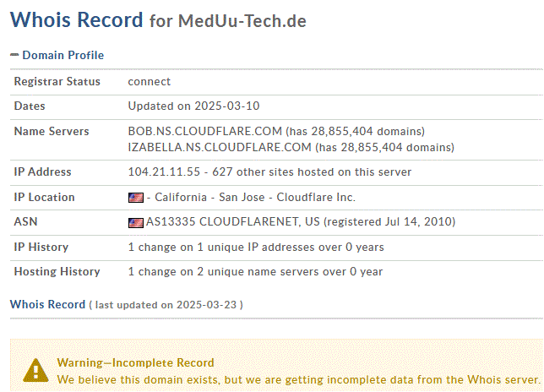The width and height of the screenshot is (544, 392).
Task: Click the last updated on 2025-03-23 text
Action: (166, 305)
